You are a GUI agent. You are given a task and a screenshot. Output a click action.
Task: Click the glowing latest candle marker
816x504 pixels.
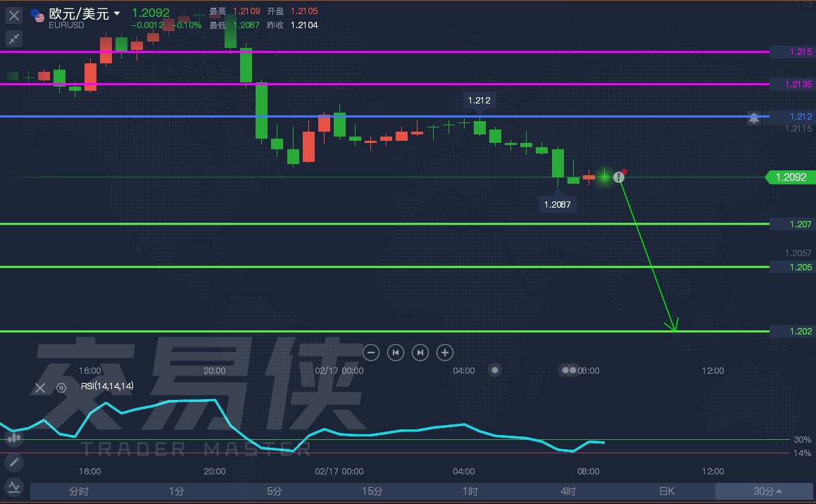(x=604, y=177)
